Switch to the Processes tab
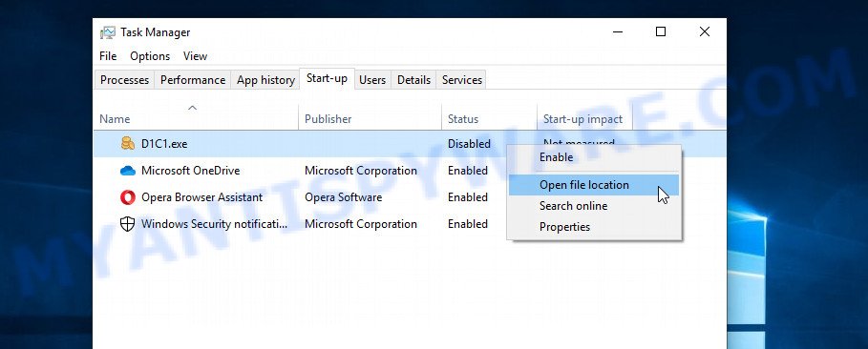The width and height of the screenshot is (868, 349). 124,80
